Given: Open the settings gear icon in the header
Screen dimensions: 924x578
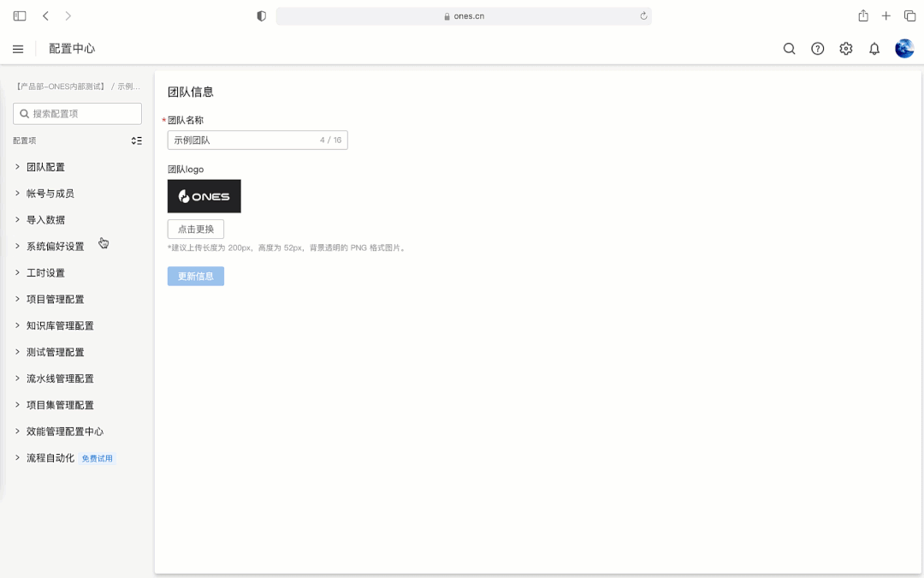Looking at the screenshot, I should point(845,49).
